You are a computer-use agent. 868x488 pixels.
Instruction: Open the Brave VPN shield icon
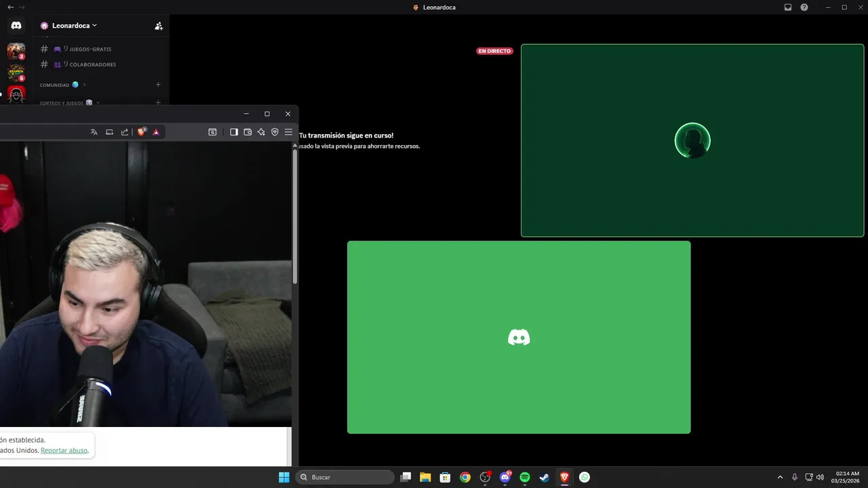pos(275,132)
